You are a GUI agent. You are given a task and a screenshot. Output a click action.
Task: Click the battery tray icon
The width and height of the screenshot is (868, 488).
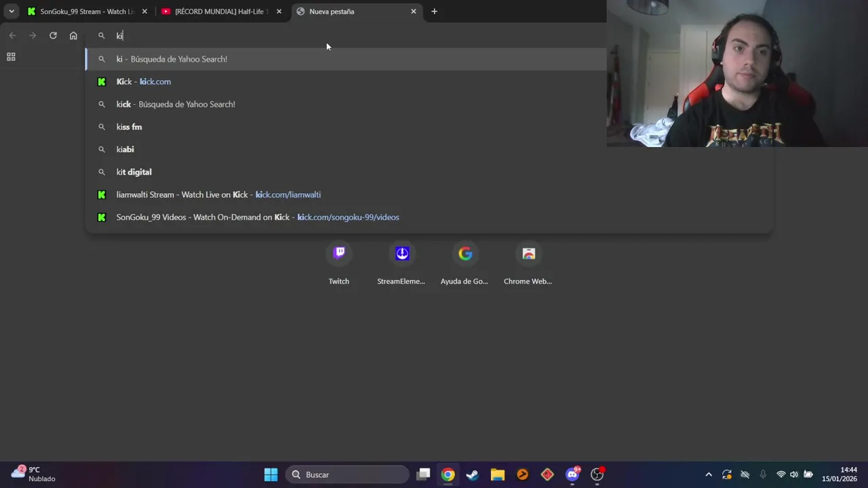click(808, 474)
